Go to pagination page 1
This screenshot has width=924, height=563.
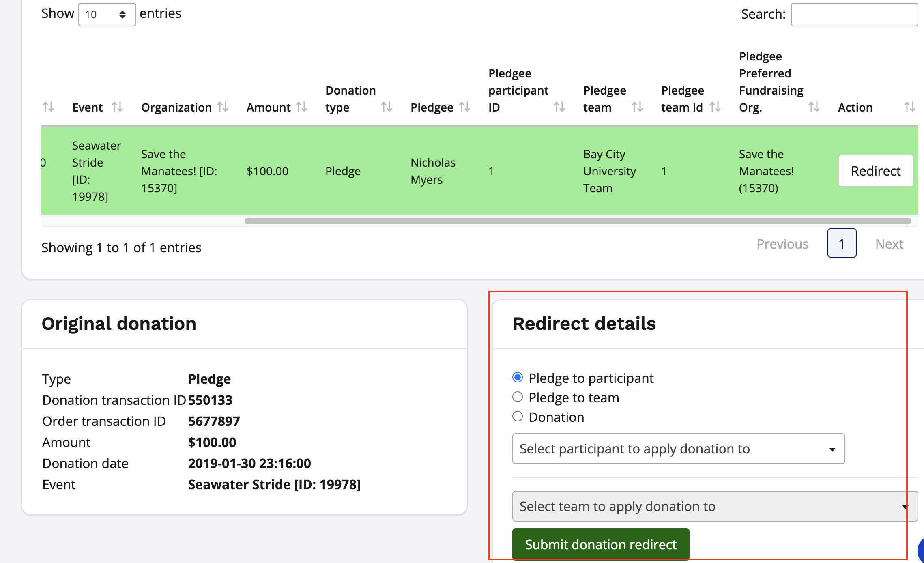click(x=842, y=243)
